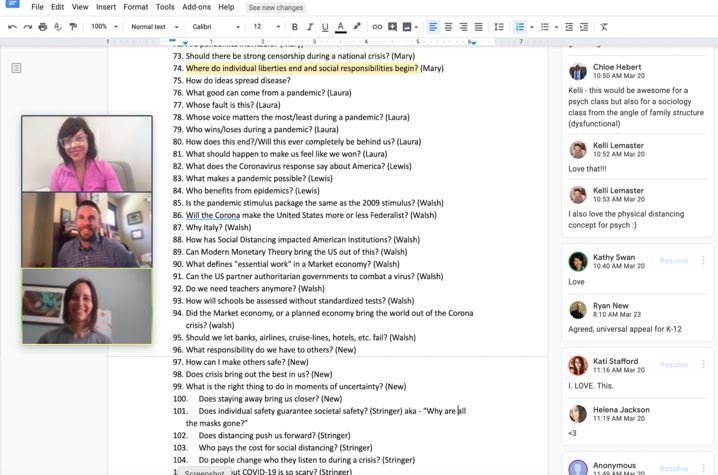
Task: Toggle the bulleted list
Action: click(544, 27)
